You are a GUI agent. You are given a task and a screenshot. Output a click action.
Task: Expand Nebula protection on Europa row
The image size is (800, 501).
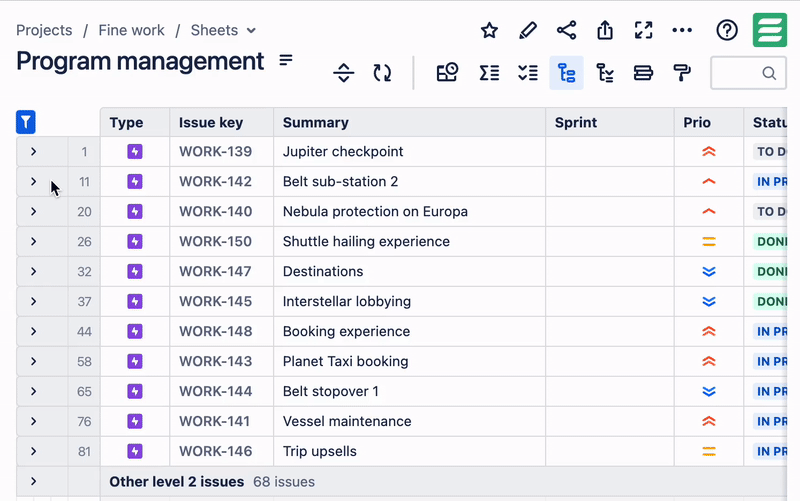33,211
